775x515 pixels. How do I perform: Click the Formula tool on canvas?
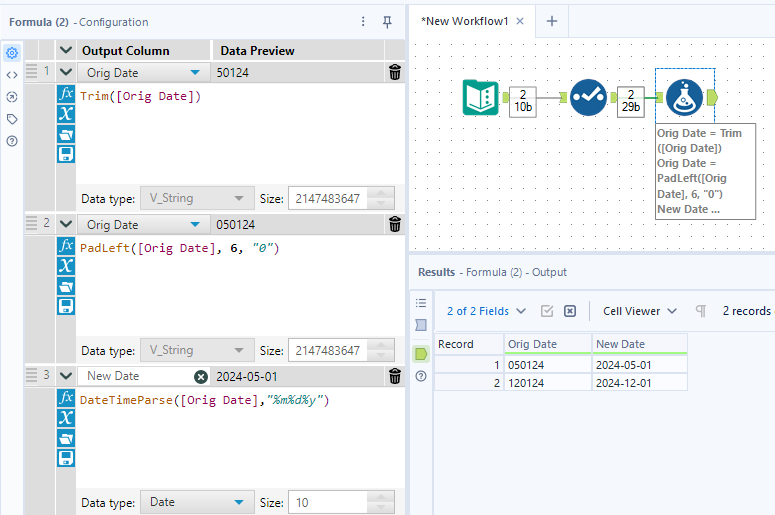coord(684,97)
